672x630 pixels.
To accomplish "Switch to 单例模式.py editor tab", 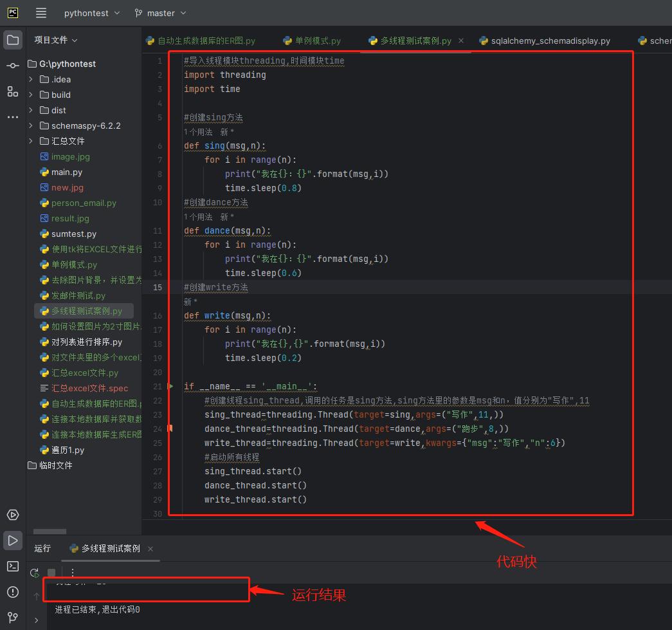I will (312, 41).
